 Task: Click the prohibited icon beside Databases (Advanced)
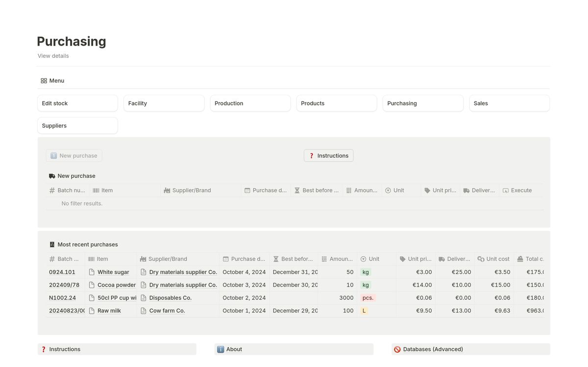[397, 349]
